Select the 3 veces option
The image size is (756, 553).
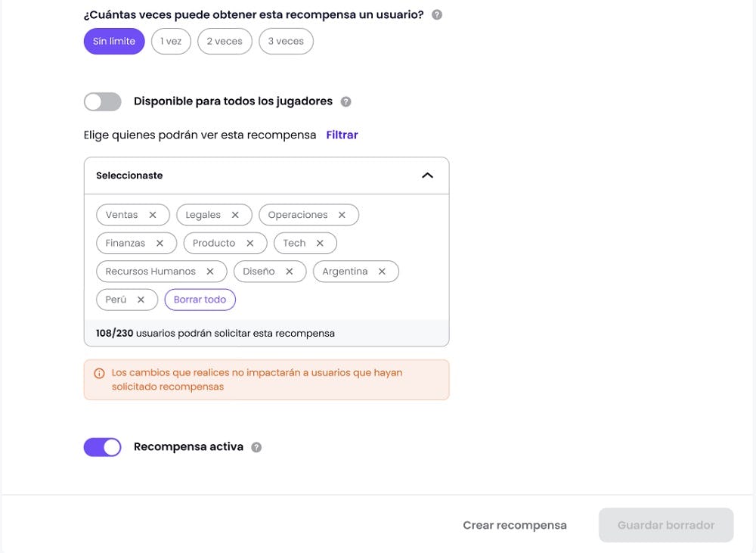point(286,41)
